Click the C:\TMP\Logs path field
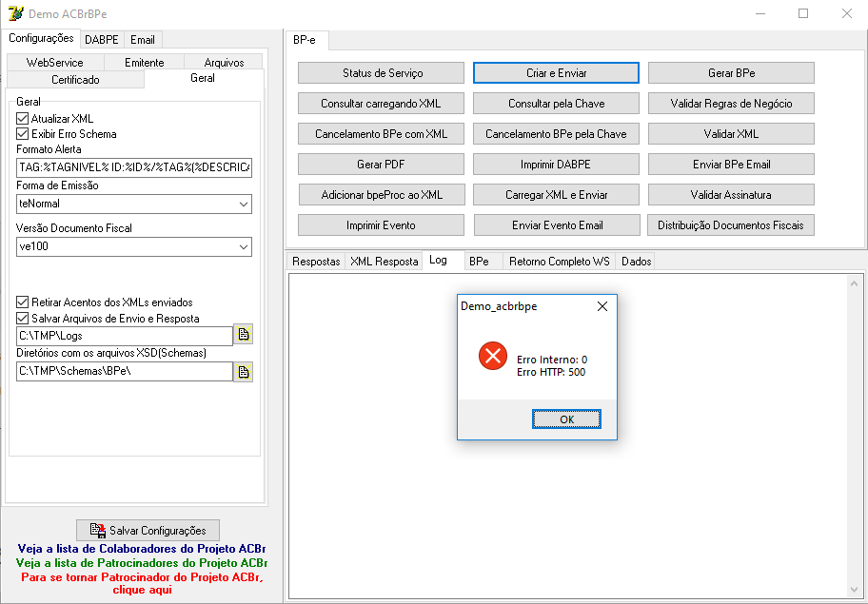 (125, 336)
